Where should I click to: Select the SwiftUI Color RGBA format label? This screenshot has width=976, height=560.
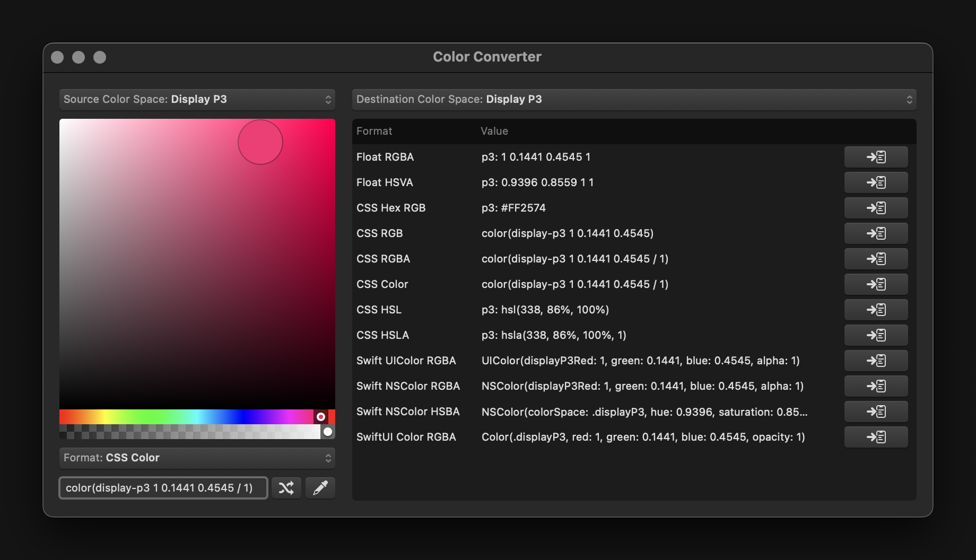coord(406,437)
